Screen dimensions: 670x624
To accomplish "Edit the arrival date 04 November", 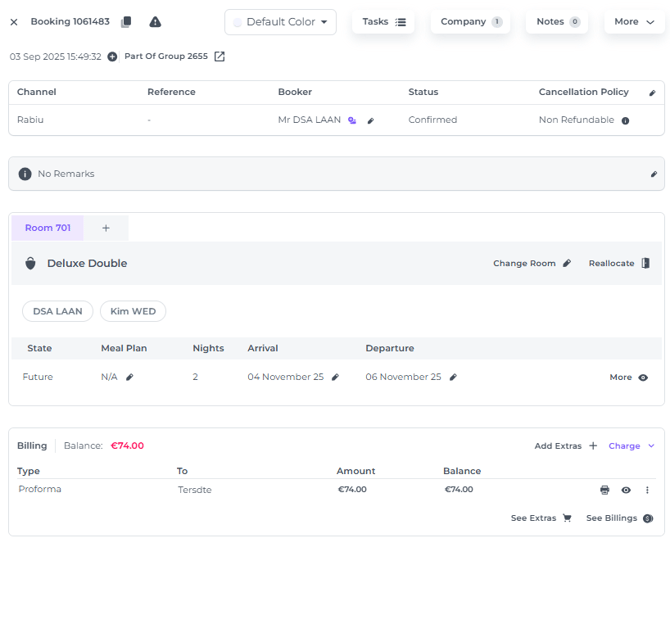I will click(x=335, y=378).
